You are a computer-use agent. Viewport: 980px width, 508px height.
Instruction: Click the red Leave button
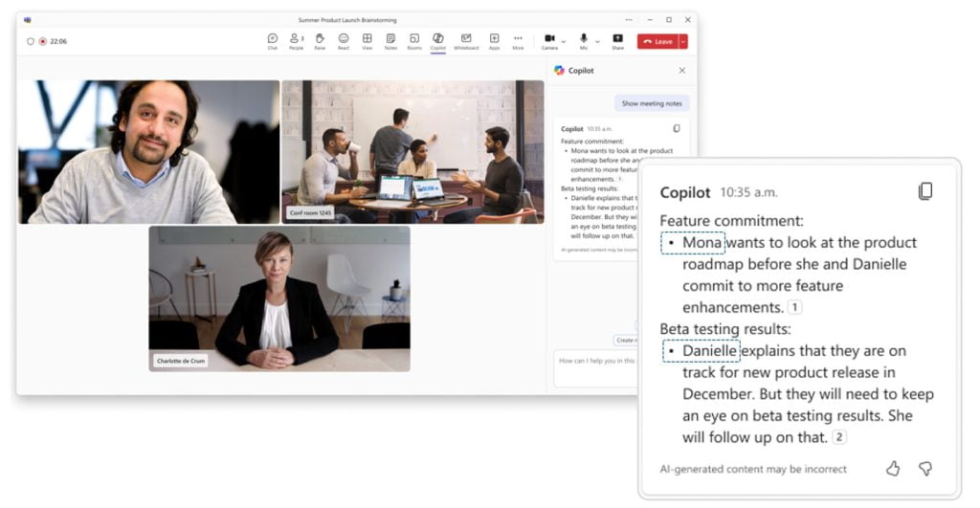657,41
